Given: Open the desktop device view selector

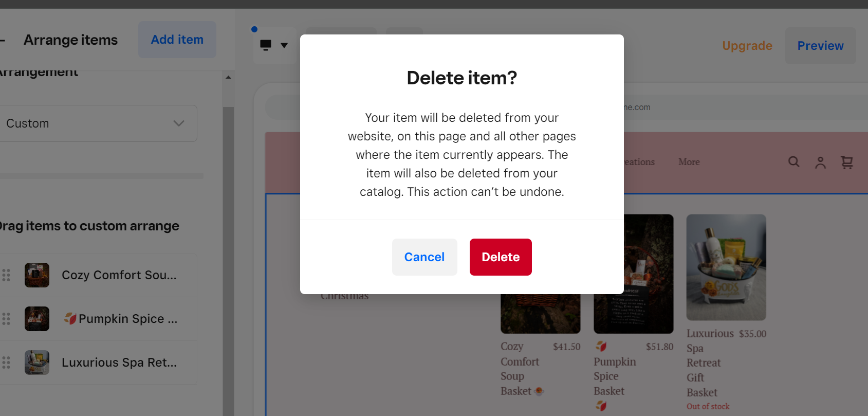Looking at the screenshot, I should 274,45.
